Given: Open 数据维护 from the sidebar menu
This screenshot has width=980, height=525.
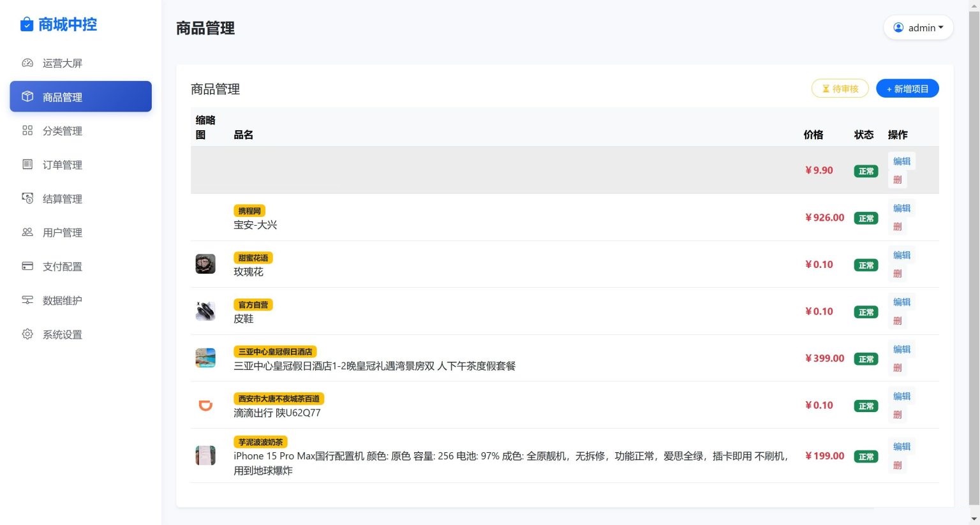Looking at the screenshot, I should pyautogui.click(x=62, y=300).
